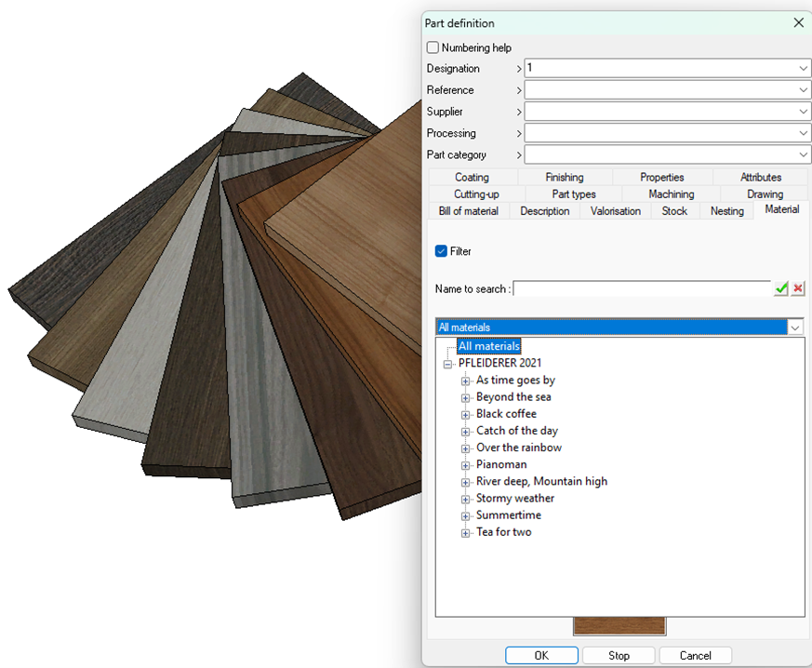Click the Cancel button

695,655
